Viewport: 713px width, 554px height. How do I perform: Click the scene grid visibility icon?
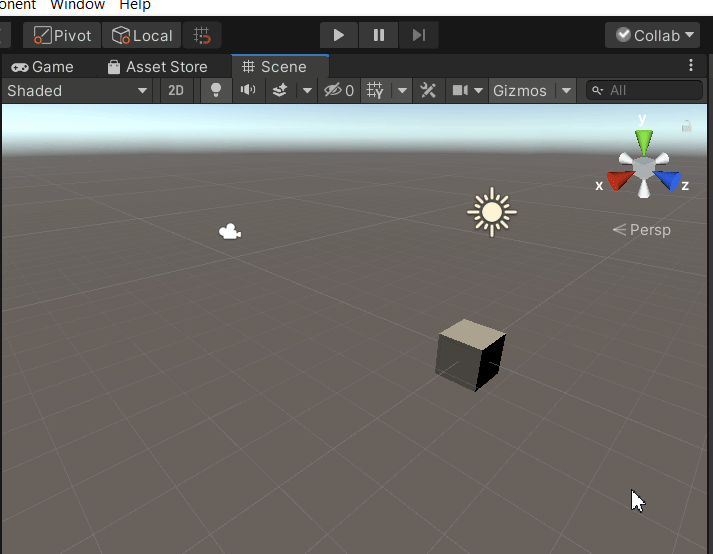[x=376, y=91]
